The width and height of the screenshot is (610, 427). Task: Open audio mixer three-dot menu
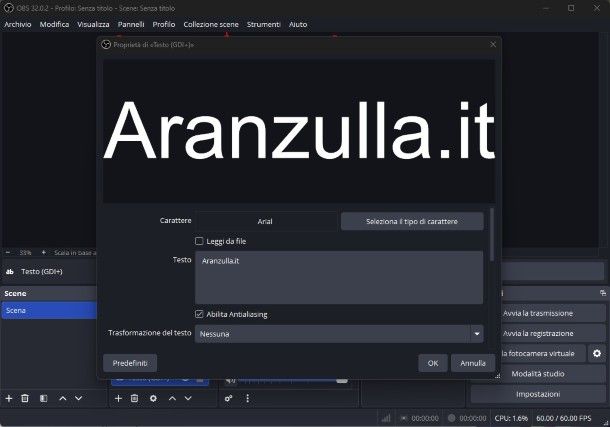[247, 398]
